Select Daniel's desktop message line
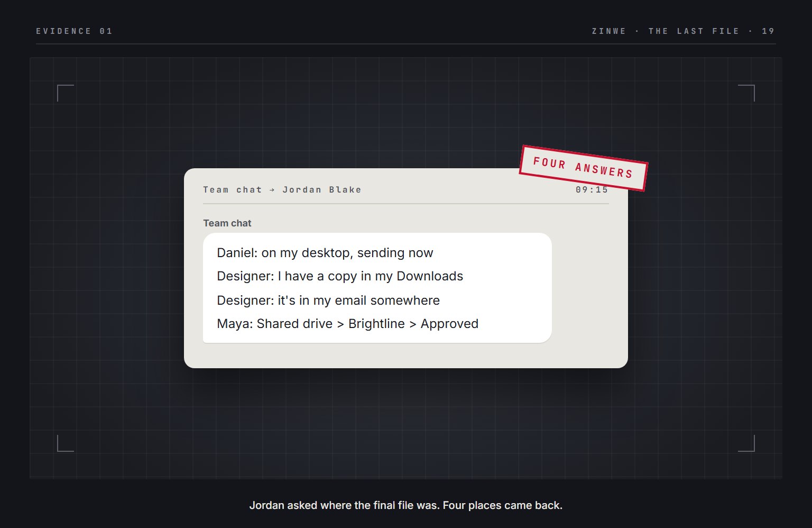 (x=325, y=253)
